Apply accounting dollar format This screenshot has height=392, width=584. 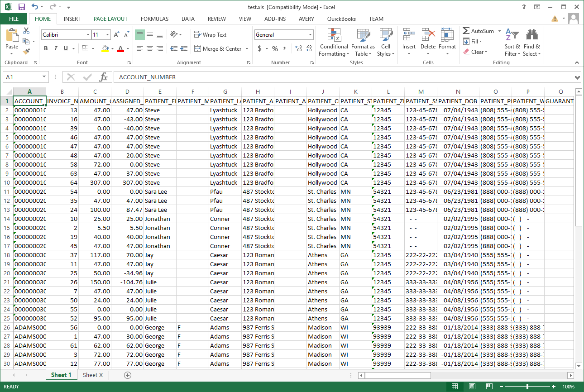259,48
